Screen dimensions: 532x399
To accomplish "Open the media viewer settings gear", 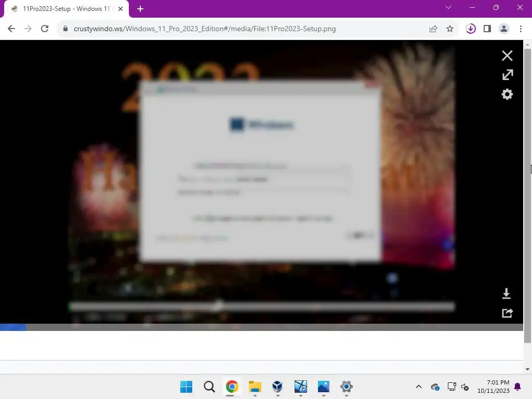I will 507,95.
